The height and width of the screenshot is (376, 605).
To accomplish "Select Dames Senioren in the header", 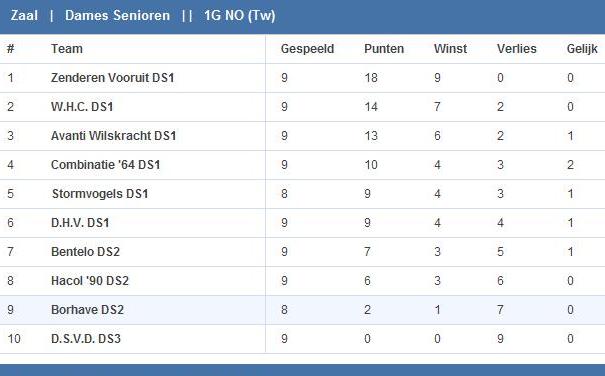I will [x=117, y=16].
